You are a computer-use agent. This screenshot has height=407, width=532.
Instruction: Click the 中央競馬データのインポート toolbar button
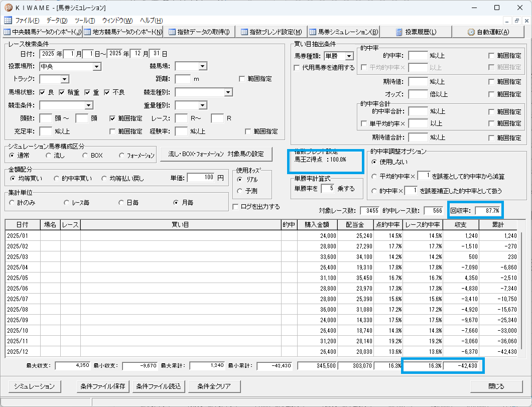click(x=43, y=32)
